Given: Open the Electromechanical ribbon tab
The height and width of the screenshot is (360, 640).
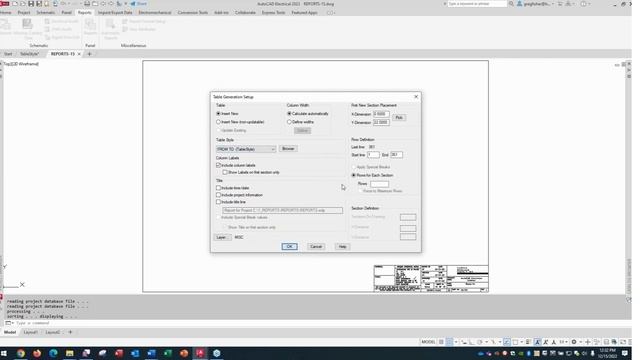Looking at the screenshot, I should pyautogui.click(x=155, y=13).
